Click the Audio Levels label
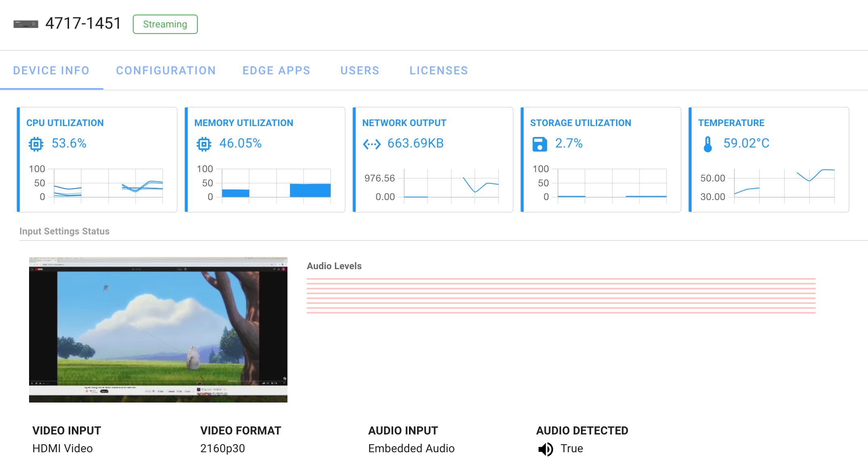This screenshot has height=468, width=868. (x=334, y=266)
